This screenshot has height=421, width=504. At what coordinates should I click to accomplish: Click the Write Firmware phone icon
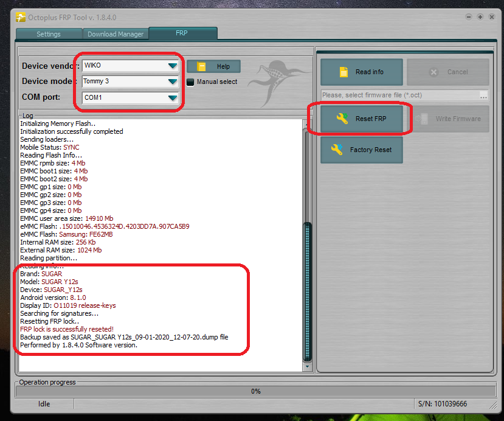point(422,119)
